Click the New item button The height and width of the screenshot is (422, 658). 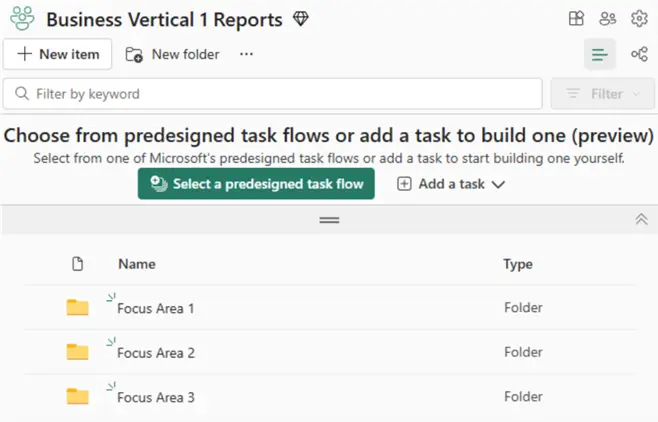point(58,54)
